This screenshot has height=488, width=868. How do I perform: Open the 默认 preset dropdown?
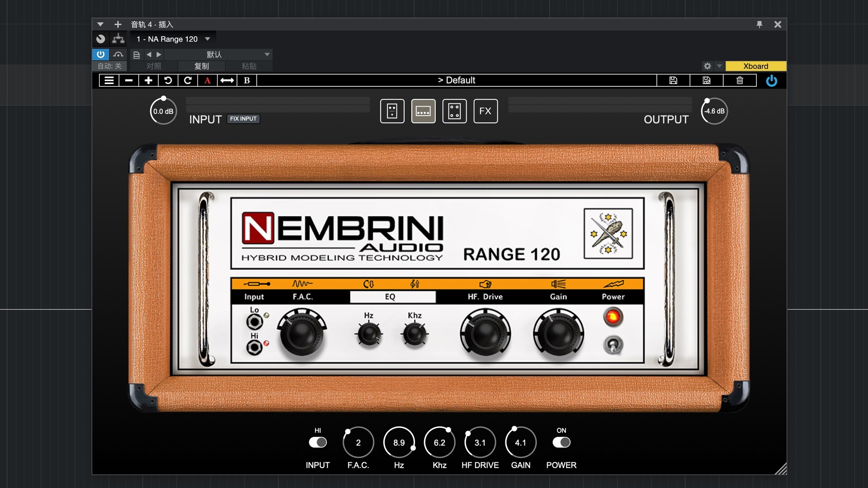[218, 55]
